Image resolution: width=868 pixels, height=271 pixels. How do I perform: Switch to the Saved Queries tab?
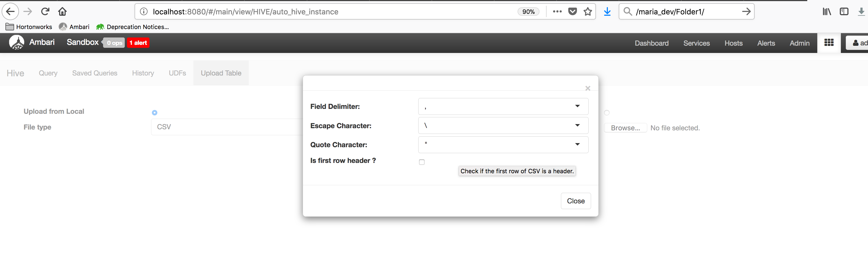click(95, 73)
